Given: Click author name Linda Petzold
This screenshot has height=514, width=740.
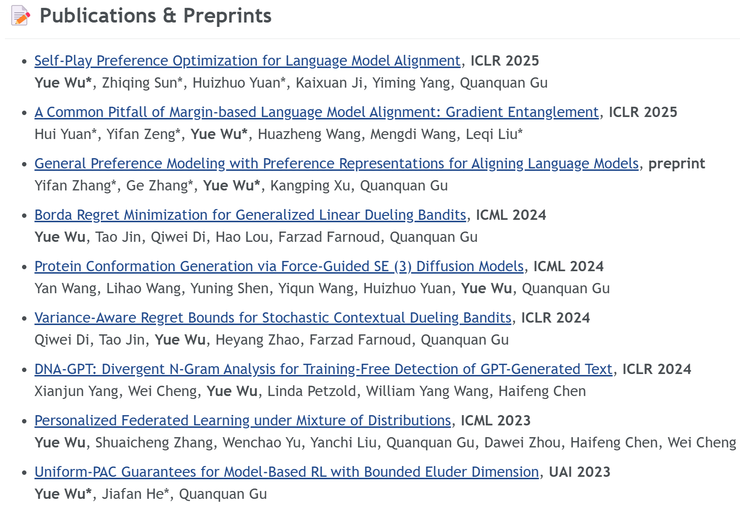Looking at the screenshot, I should [x=311, y=392].
